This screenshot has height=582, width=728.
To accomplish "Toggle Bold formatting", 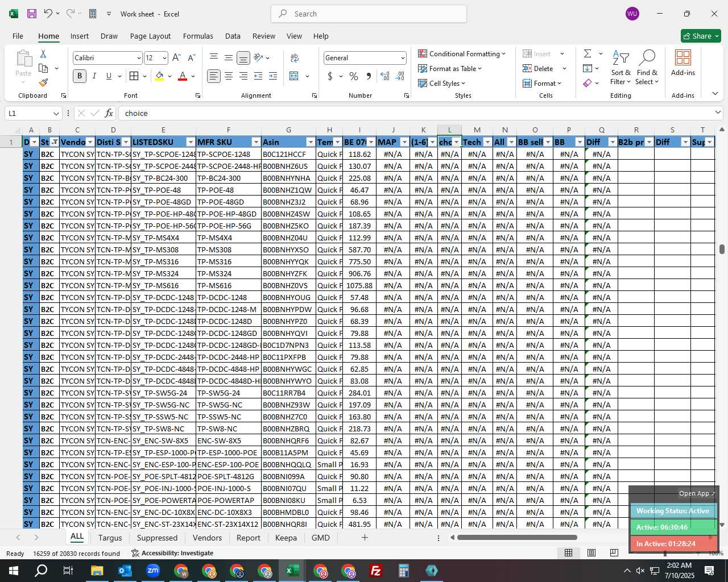I will coord(80,76).
